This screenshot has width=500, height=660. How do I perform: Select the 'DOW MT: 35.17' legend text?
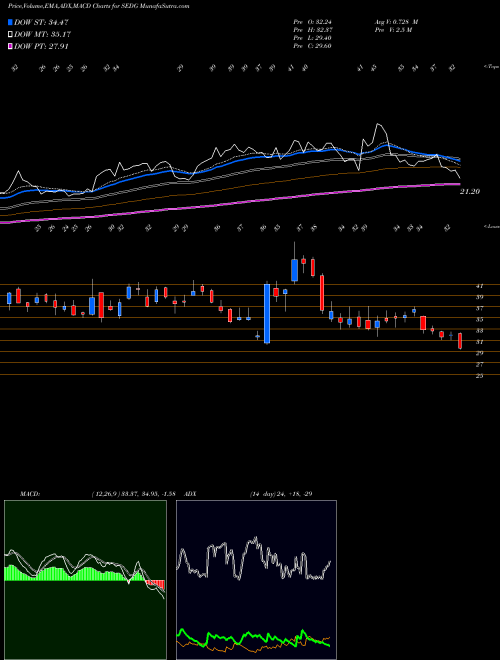click(x=42, y=34)
